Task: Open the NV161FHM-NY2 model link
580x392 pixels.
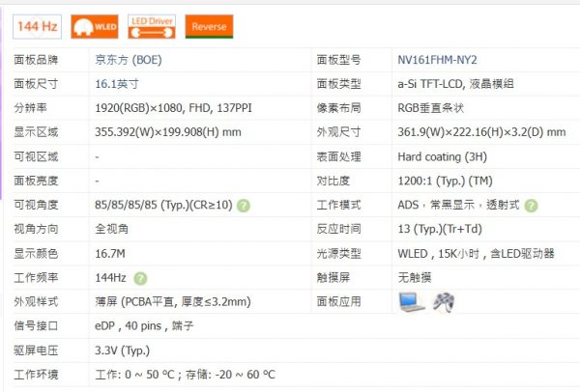Action: tap(437, 60)
